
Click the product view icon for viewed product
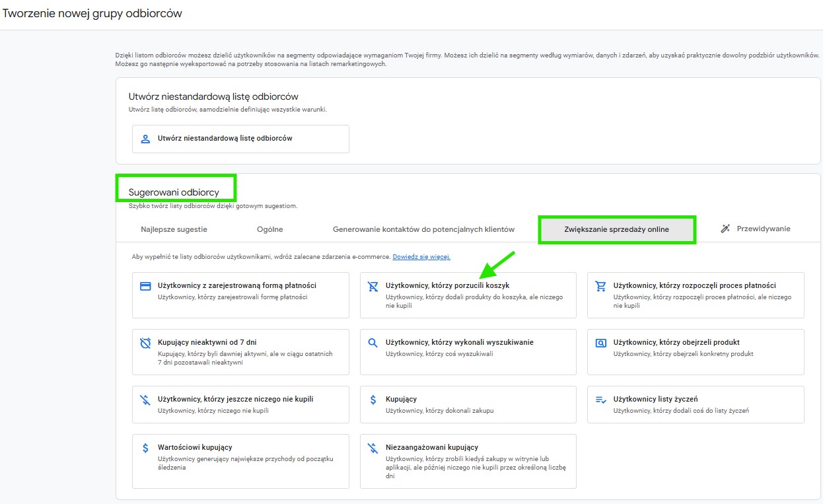click(x=600, y=343)
